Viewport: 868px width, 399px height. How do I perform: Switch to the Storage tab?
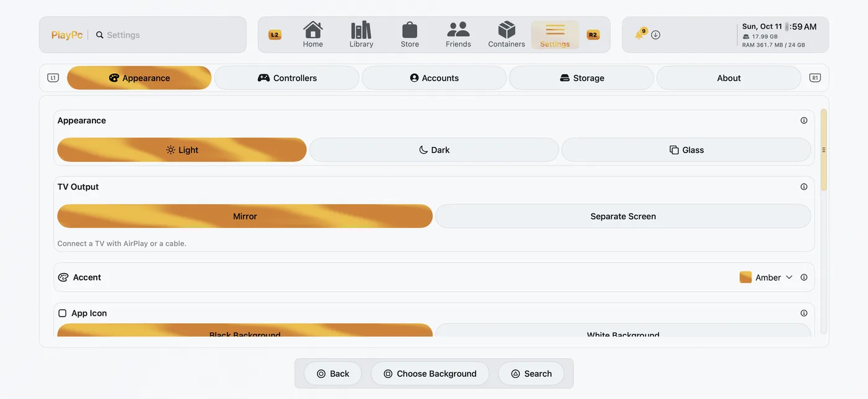(582, 78)
